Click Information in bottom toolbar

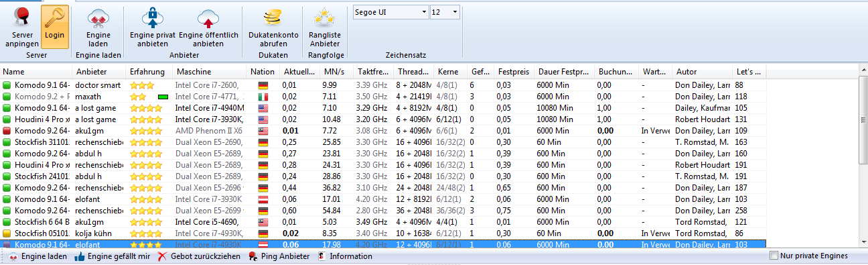coord(345,256)
